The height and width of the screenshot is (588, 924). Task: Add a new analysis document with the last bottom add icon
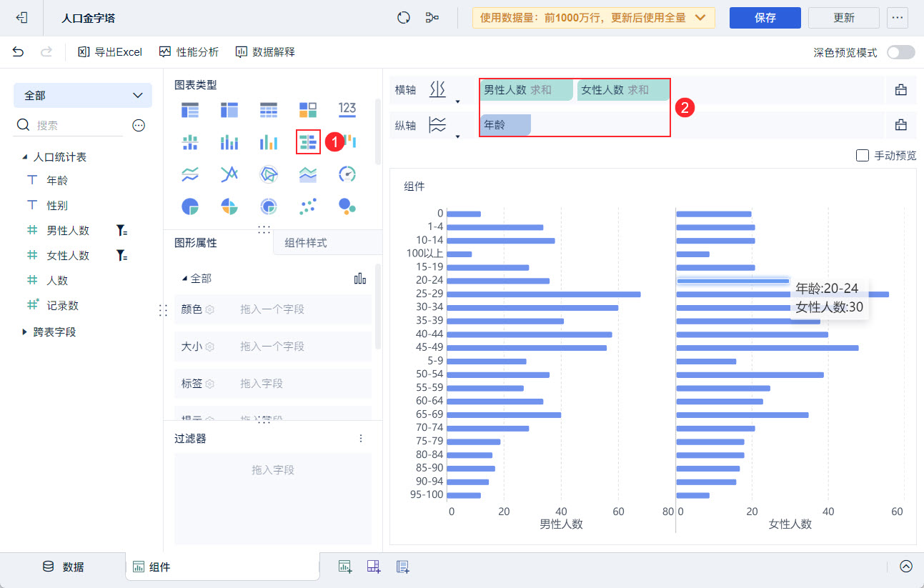[403, 567]
